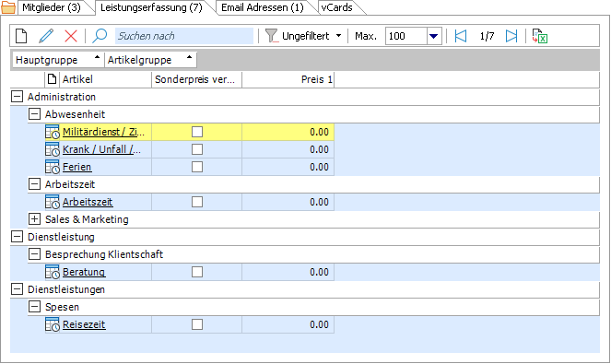Sort by Artikelgruppe grouping header
This screenshot has height=364, width=611.
pyautogui.click(x=150, y=60)
